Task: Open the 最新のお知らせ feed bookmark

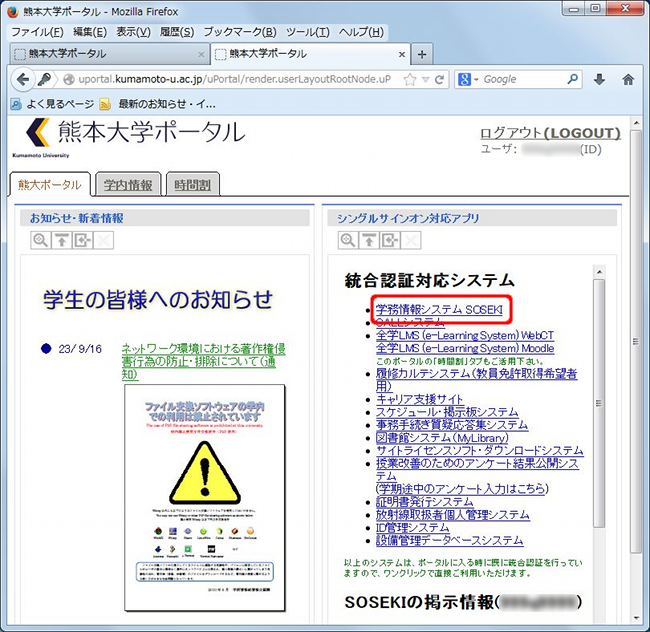Action: point(158,104)
